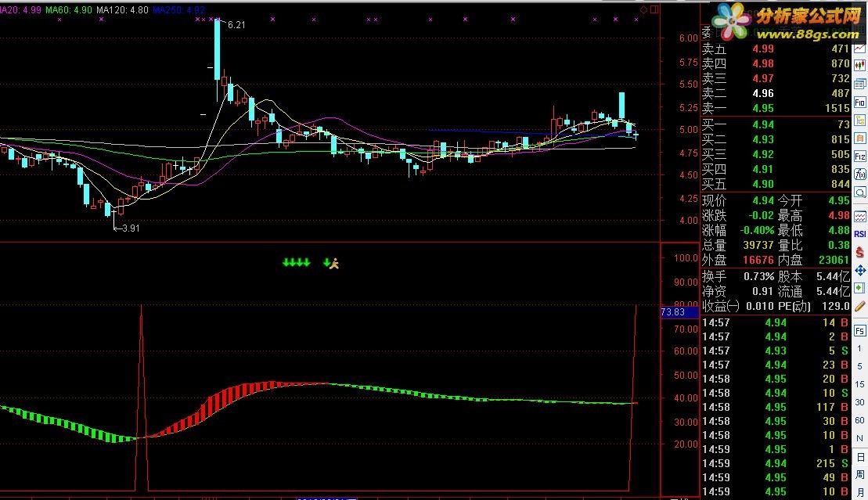Screen dimensions: 868x500
Task: Open the sector tree structure icon
Action: coord(859,121)
